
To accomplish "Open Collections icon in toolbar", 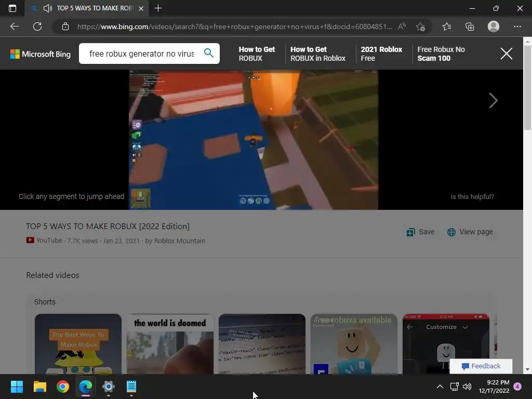I will 470,26.
